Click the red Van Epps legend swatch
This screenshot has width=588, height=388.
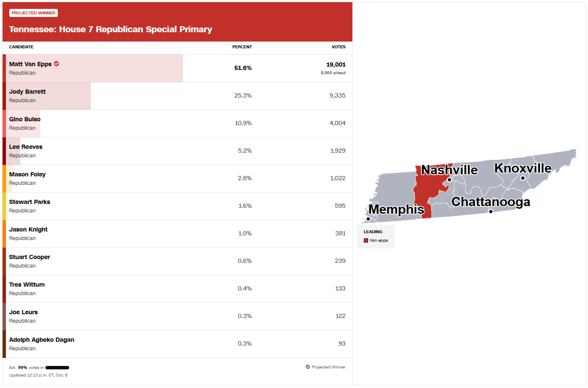point(366,240)
